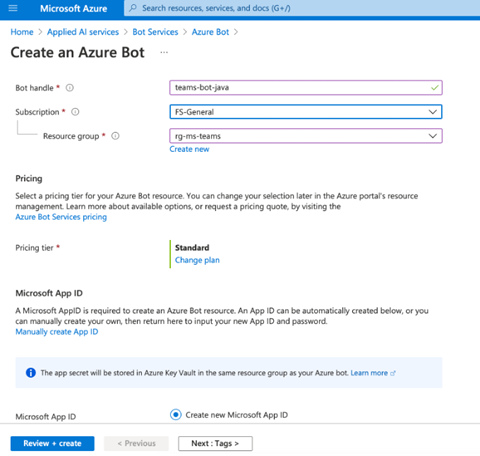Screen dimensions: 480x456
Task: Open Change plan link
Action: (197, 260)
